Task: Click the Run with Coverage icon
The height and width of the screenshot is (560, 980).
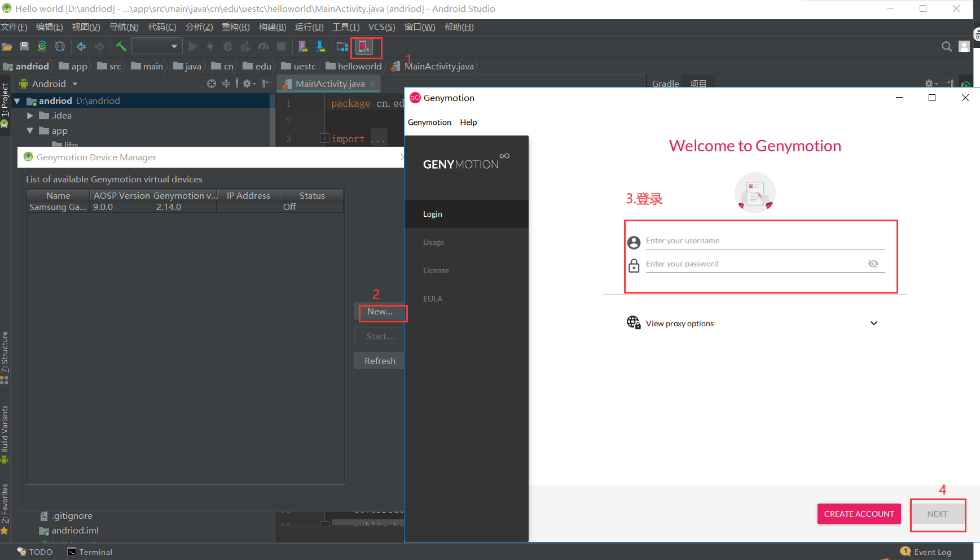Action: click(245, 47)
